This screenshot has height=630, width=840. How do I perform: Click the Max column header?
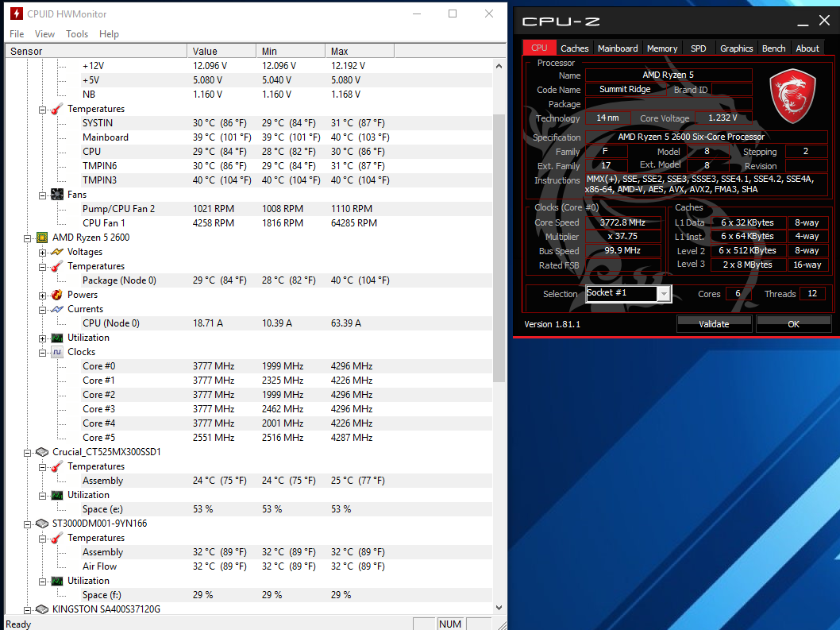[x=360, y=51]
